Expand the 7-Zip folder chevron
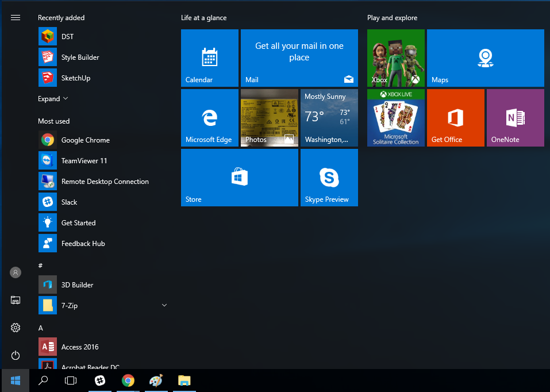The height and width of the screenshot is (392, 550). click(164, 305)
